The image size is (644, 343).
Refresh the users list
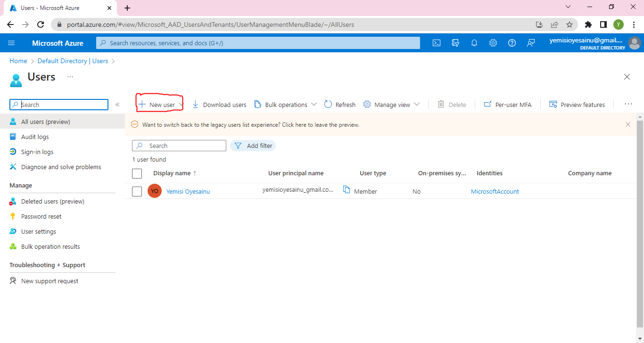coord(340,105)
